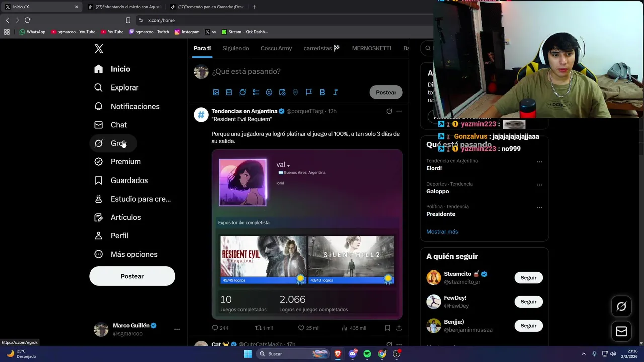Open options for Presidente trend
Image resolution: width=644 pixels, height=362 pixels.
[x=539, y=207]
